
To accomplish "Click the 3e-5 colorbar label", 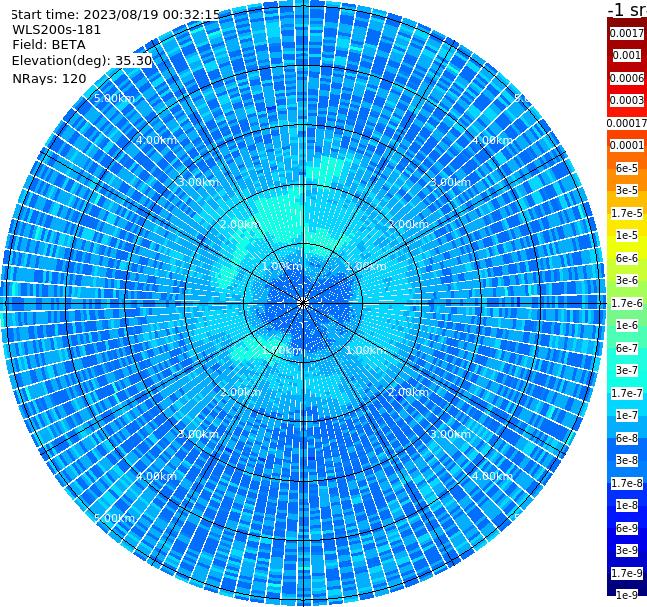I will click(627, 190).
